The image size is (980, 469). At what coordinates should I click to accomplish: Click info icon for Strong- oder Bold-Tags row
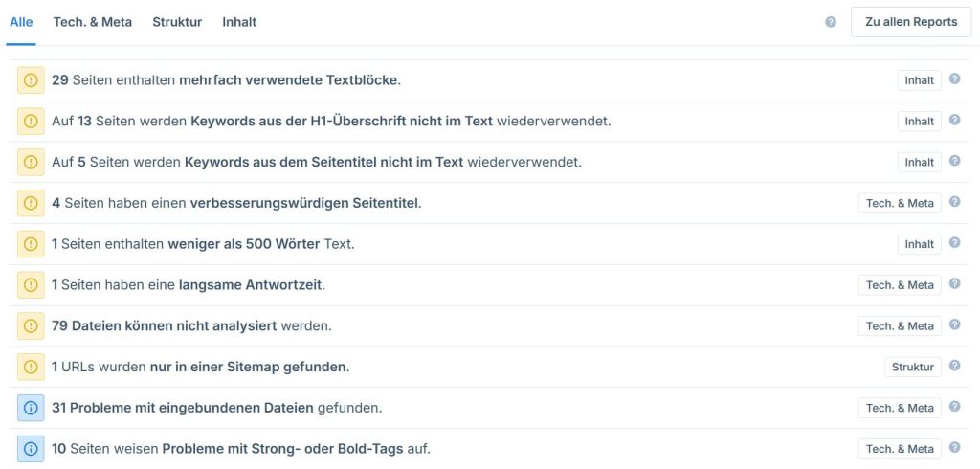tap(31, 449)
